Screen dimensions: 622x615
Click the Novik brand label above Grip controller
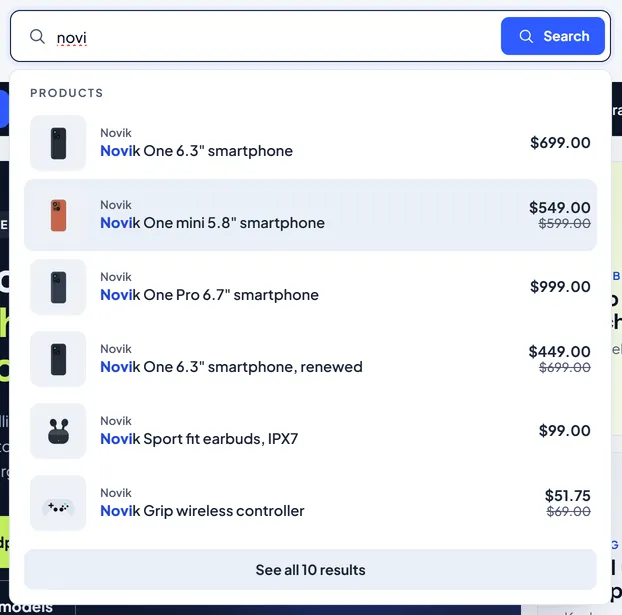point(116,493)
